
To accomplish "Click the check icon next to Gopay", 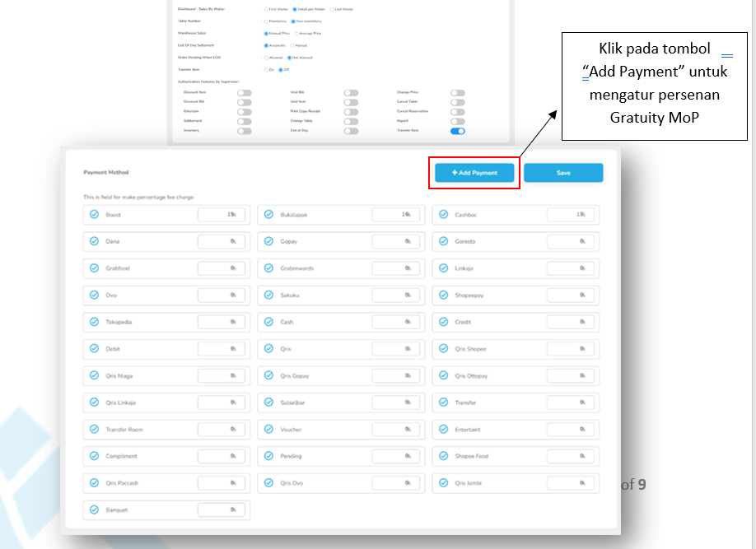I will tap(268, 242).
